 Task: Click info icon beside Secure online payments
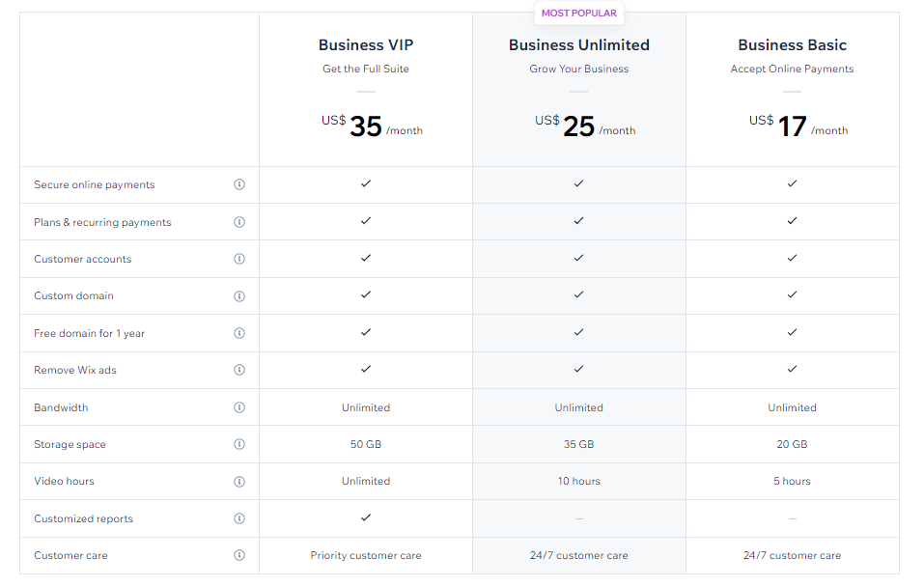(x=239, y=184)
